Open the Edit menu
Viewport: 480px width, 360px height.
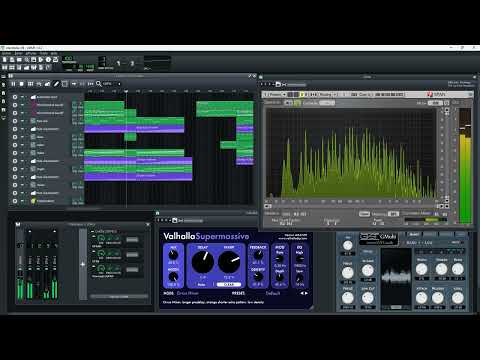(18, 53)
